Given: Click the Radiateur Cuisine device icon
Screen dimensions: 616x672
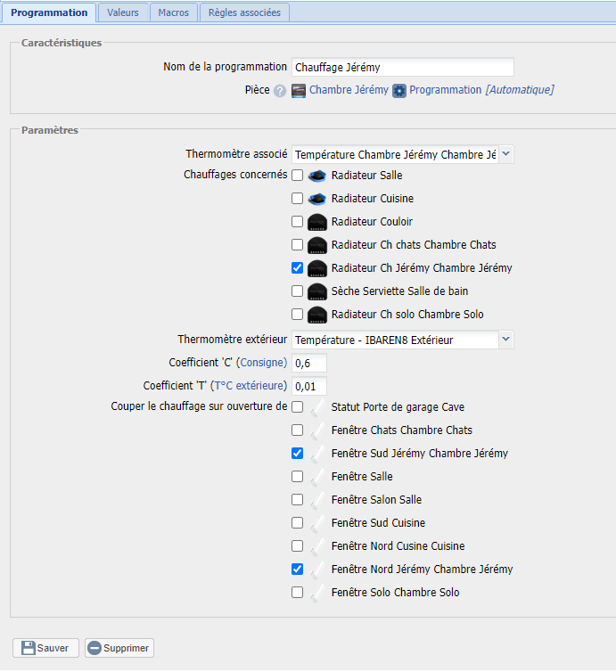Looking at the screenshot, I should tap(317, 199).
